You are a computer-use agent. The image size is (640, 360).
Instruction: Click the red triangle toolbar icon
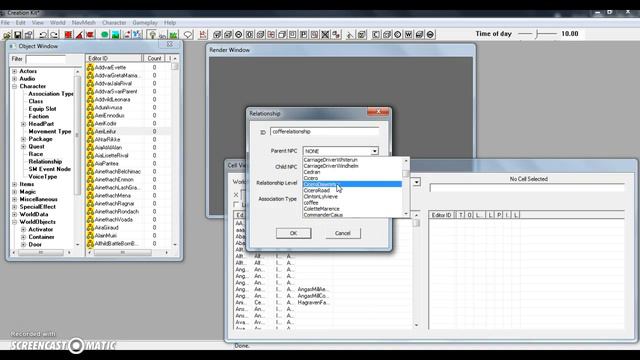point(79,35)
